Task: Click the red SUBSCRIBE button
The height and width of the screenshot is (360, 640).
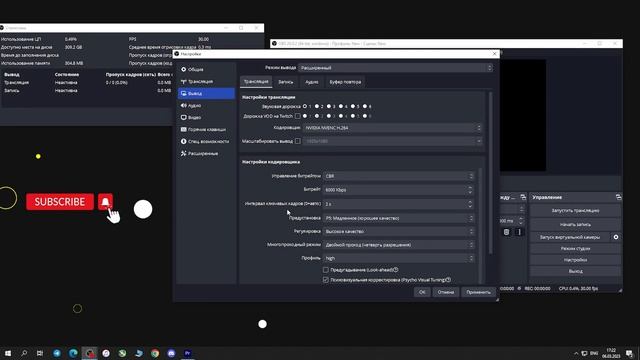Action: (x=60, y=202)
